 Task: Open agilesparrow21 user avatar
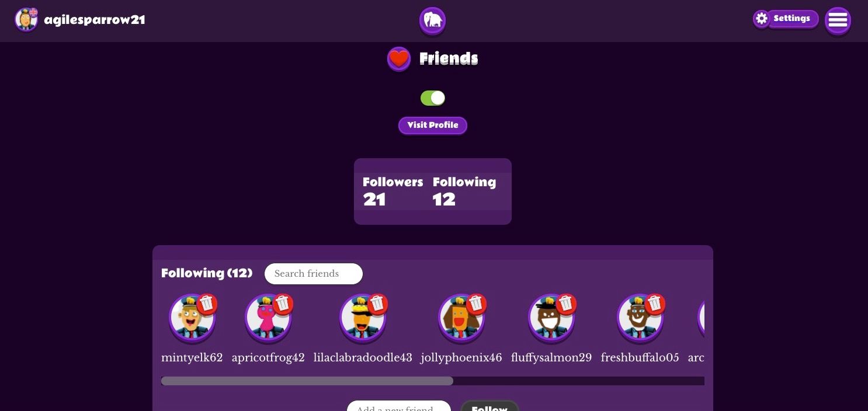[x=26, y=20]
